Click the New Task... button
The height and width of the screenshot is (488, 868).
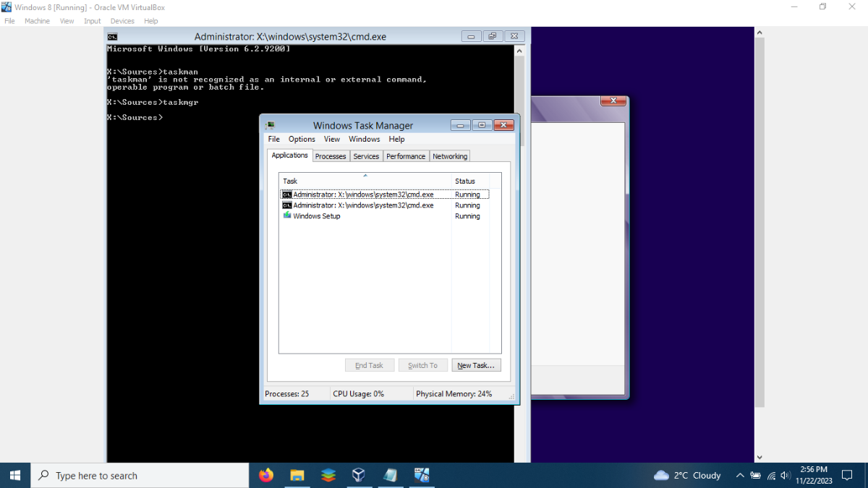click(476, 365)
